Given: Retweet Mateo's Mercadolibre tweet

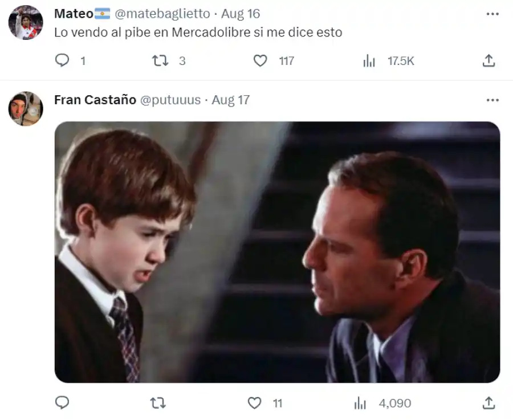Looking at the screenshot, I should pyautogui.click(x=160, y=60).
